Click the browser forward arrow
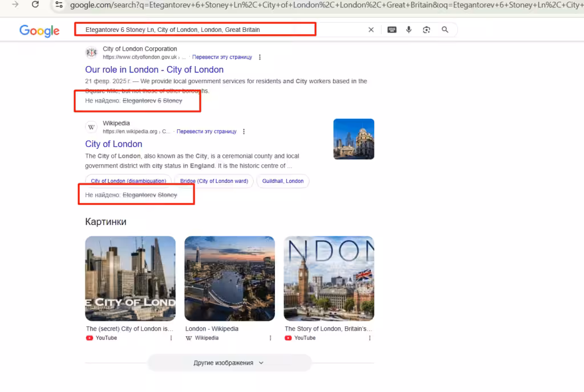 15,5
